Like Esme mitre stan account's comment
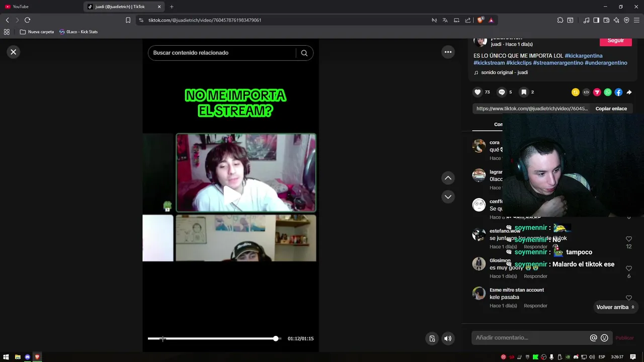This screenshot has width=644, height=362. 629,298
